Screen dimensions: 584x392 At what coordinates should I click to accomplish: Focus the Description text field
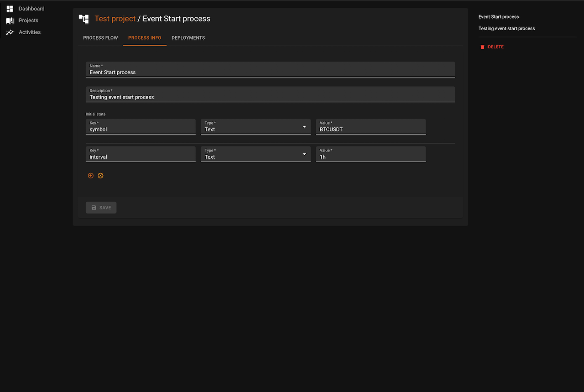(x=270, y=97)
